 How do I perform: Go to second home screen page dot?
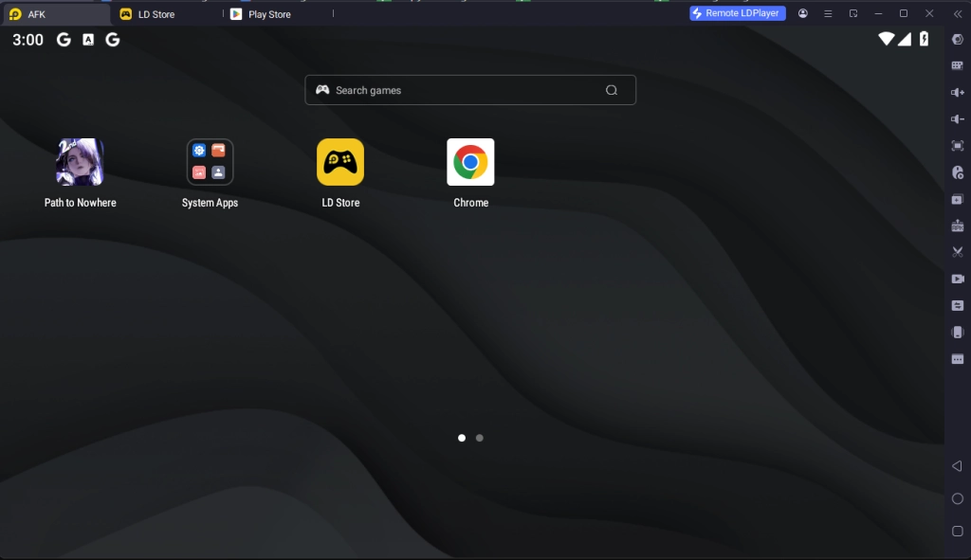pyautogui.click(x=479, y=438)
